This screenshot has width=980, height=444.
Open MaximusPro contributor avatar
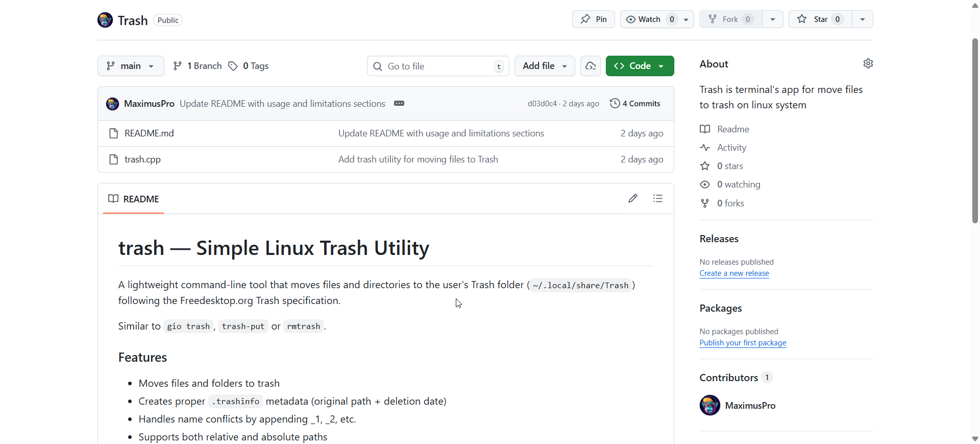pyautogui.click(x=709, y=405)
